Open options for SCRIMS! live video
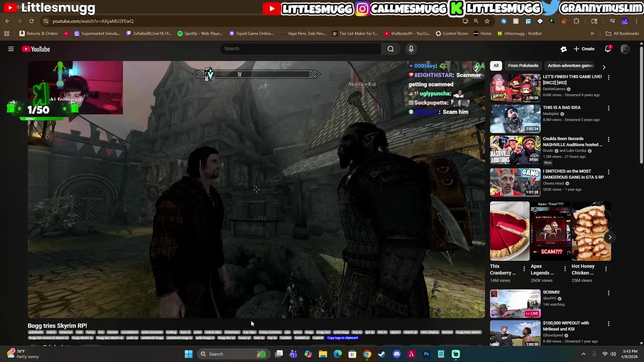The width and height of the screenshot is (644, 362). click(608, 293)
